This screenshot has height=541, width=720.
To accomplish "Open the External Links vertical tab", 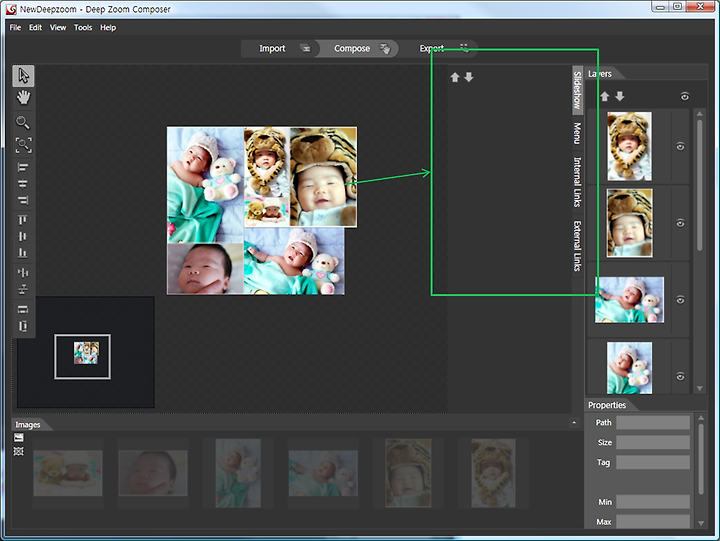I will click(577, 246).
